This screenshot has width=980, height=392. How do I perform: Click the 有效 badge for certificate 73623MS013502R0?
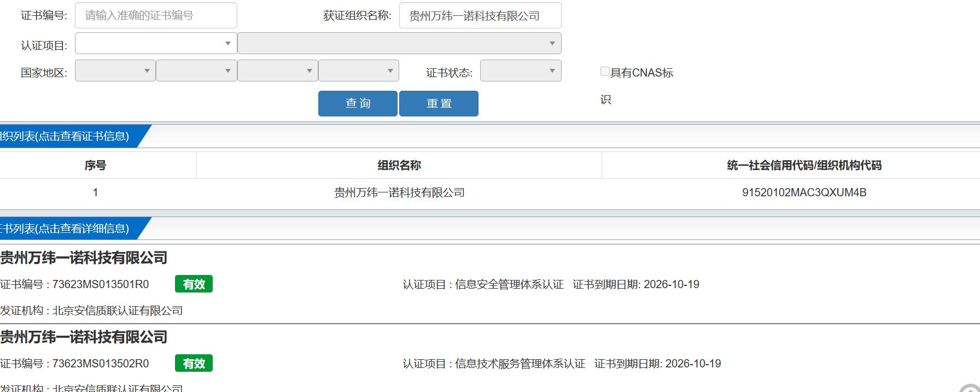[194, 364]
